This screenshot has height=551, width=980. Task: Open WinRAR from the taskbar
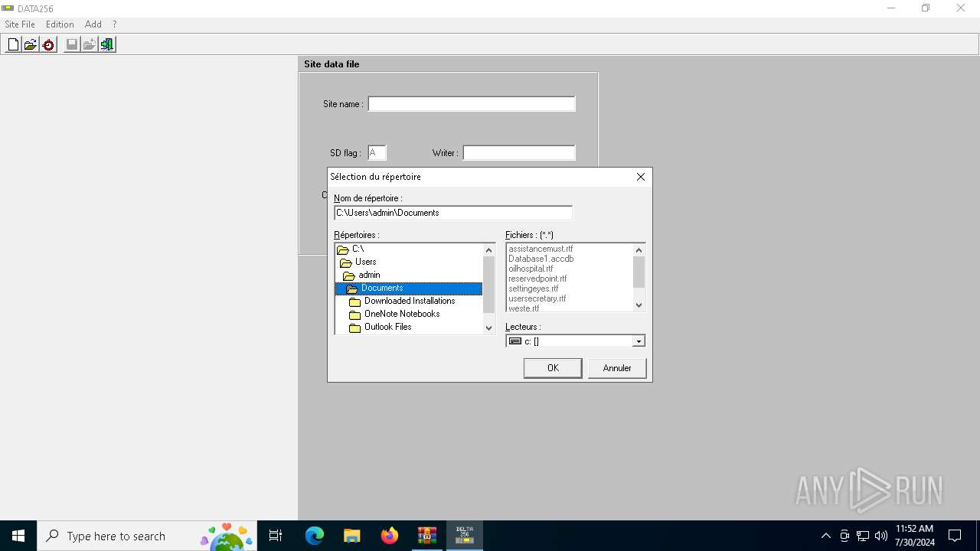click(427, 536)
